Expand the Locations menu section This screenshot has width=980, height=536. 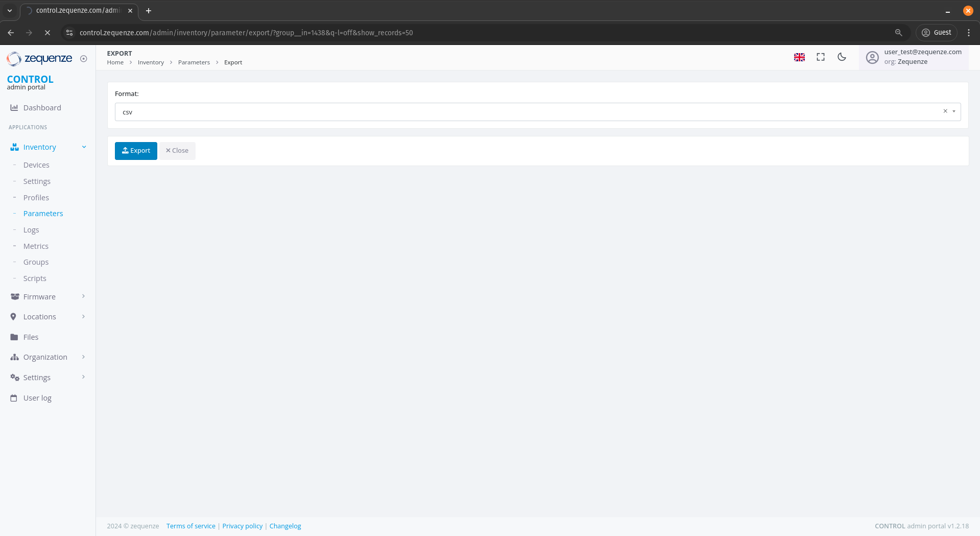[83, 317]
